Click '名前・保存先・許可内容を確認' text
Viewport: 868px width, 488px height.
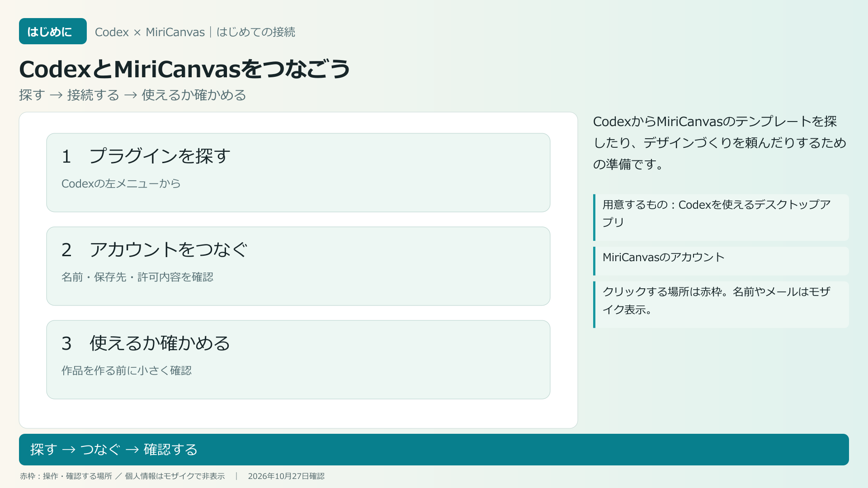pos(137,277)
